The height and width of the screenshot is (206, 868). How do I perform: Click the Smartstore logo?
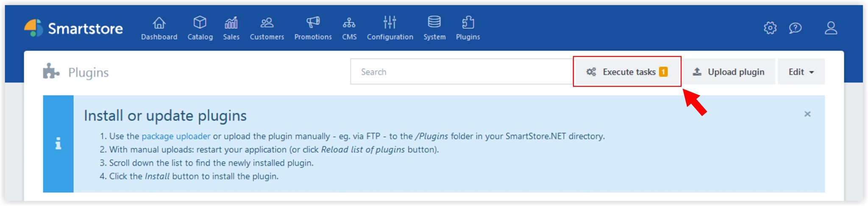73,28
